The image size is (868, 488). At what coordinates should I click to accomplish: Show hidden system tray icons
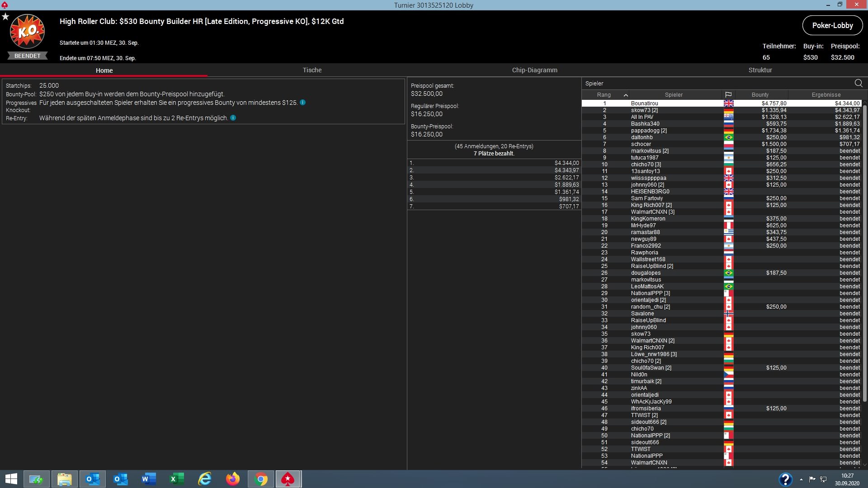coord(801,479)
